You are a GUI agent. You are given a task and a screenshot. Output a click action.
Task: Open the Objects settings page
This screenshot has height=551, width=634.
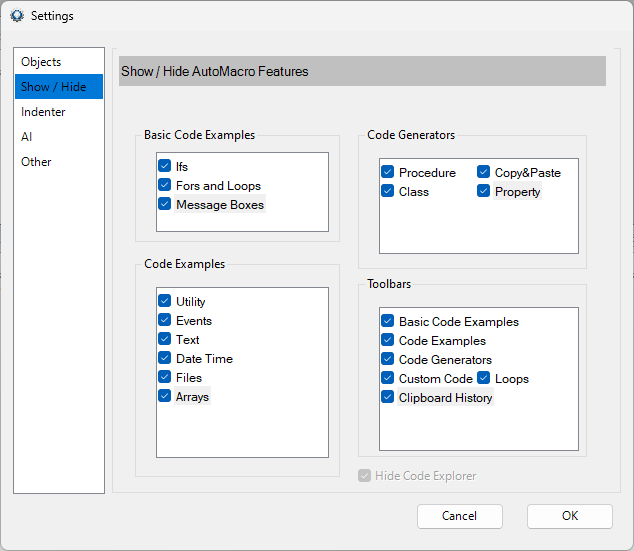(59, 62)
